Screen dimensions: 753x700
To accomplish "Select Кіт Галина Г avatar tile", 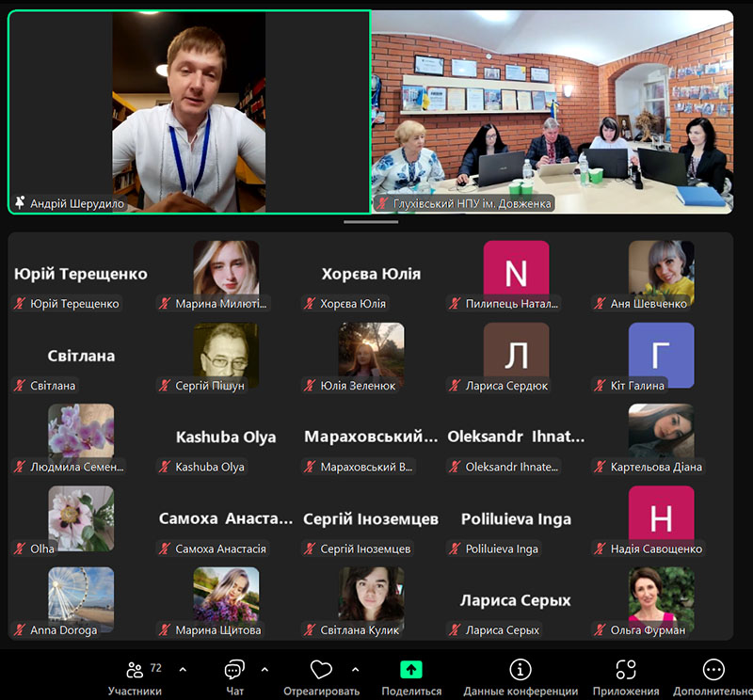I will (662, 355).
